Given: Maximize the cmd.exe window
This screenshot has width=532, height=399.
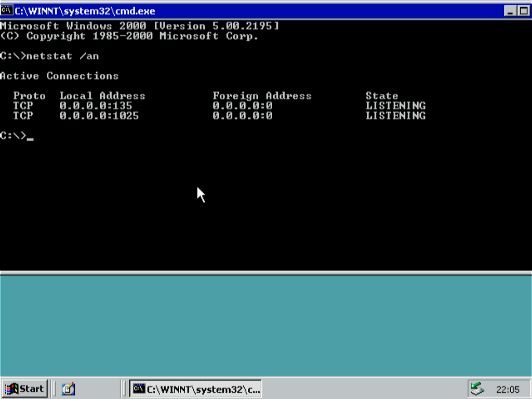Looking at the screenshot, I should pyautogui.click(x=523, y=11).
